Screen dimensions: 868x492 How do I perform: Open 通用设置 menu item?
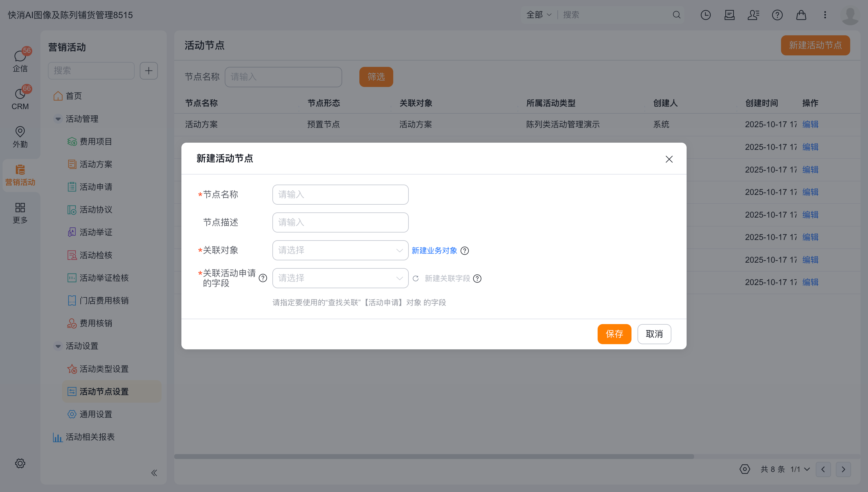[90, 414]
